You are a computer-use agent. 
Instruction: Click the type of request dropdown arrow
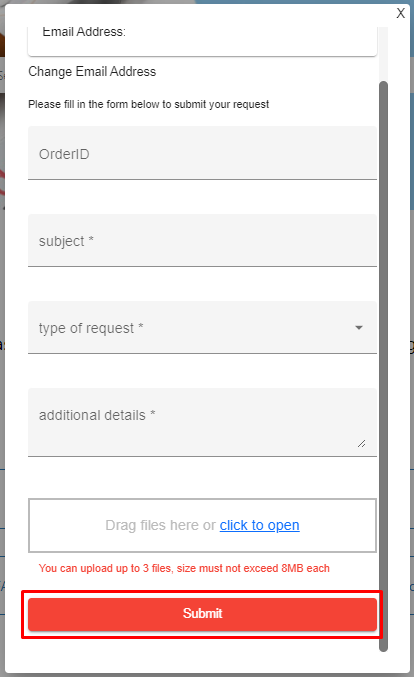pyautogui.click(x=359, y=328)
